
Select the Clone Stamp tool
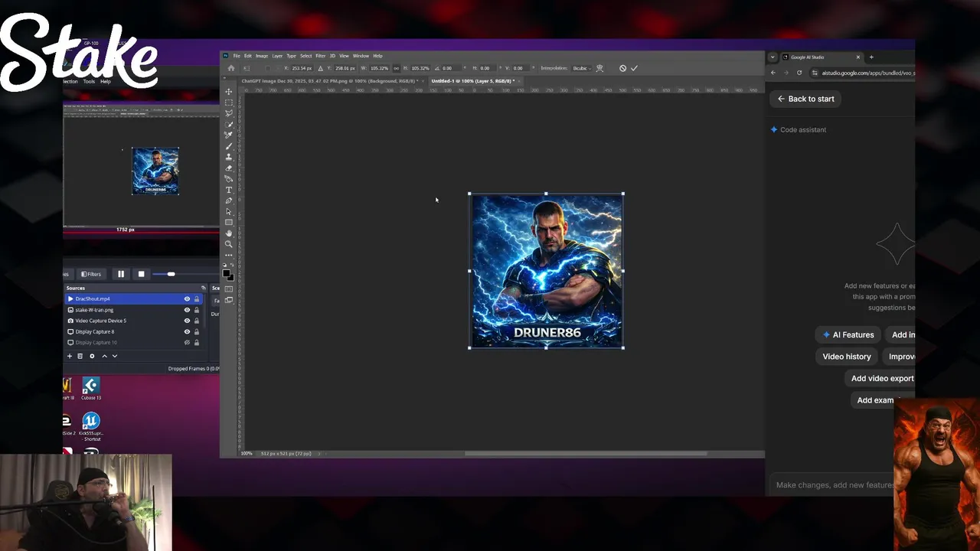(228, 157)
